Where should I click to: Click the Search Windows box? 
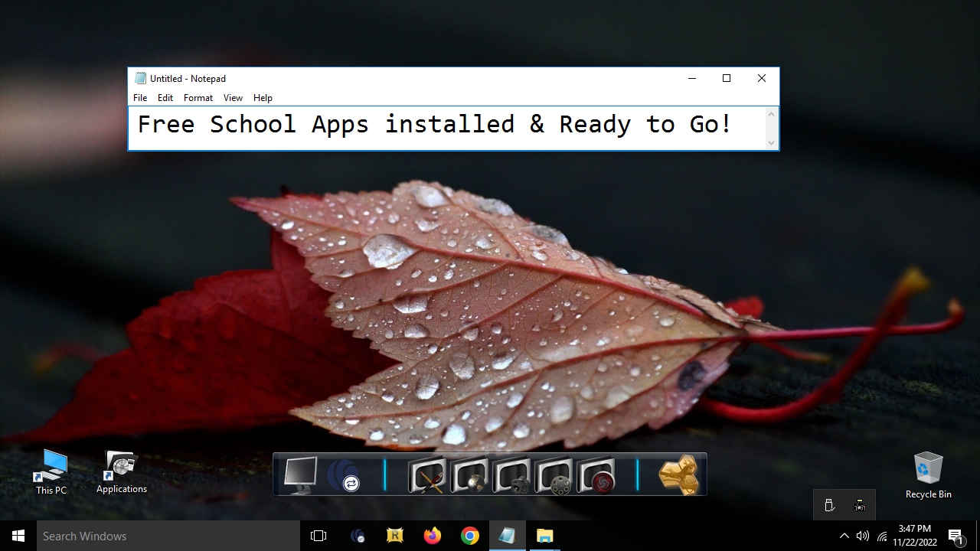[168, 536]
